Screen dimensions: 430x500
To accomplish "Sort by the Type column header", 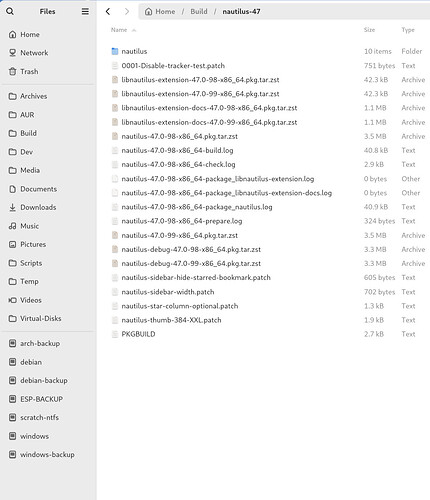I will click(408, 30).
